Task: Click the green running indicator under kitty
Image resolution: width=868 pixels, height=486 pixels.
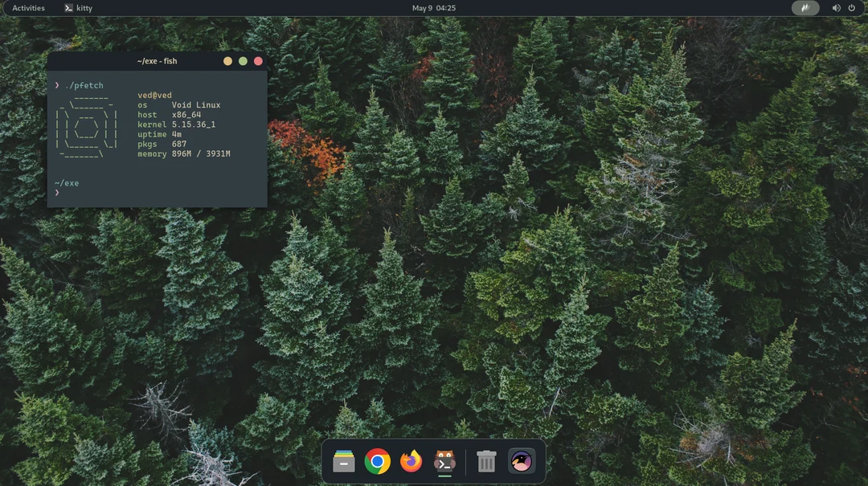Action: pyautogui.click(x=443, y=475)
